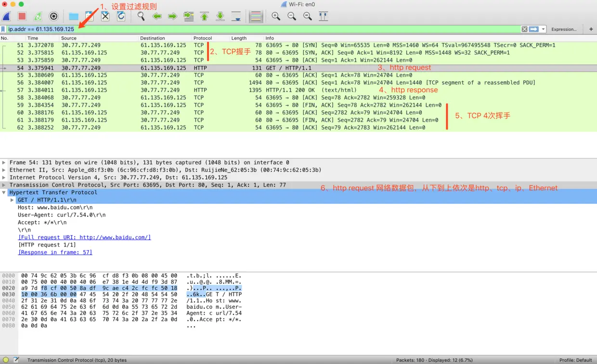Expand the Frame 54 details row
Image resolution: width=597 pixels, height=364 pixels.
[x=4, y=163]
